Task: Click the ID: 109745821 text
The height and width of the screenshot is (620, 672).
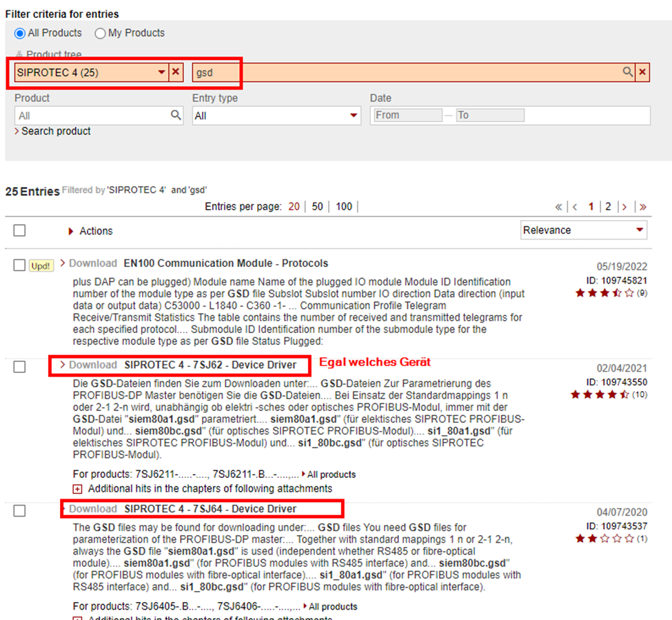Action: pos(617,281)
